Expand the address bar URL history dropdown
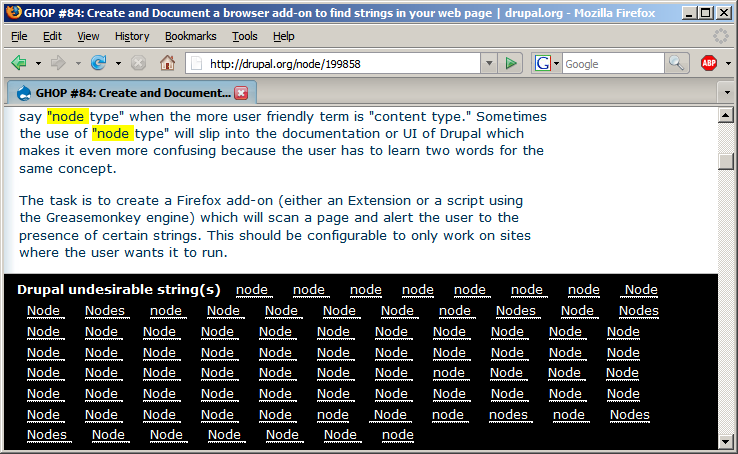This screenshot has height=454, width=738. coord(489,64)
